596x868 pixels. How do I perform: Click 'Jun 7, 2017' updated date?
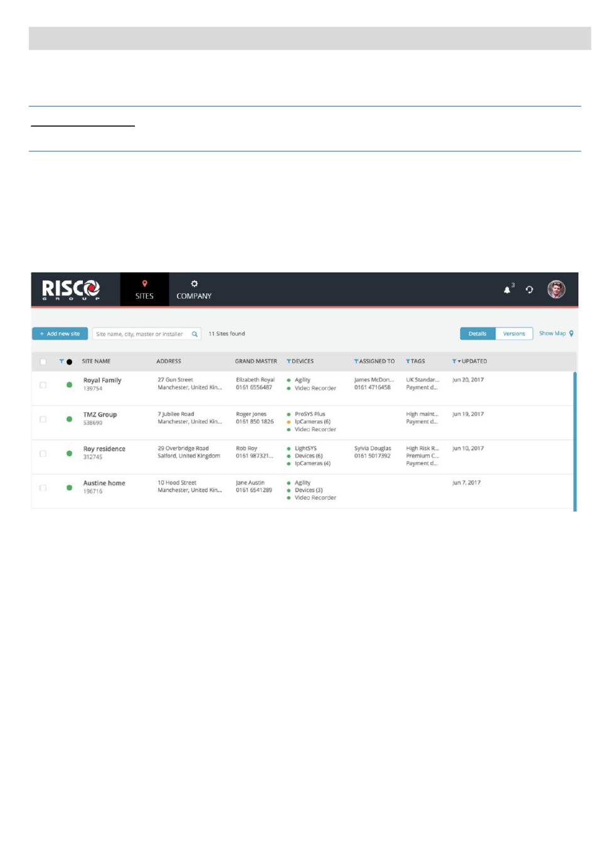467,483
